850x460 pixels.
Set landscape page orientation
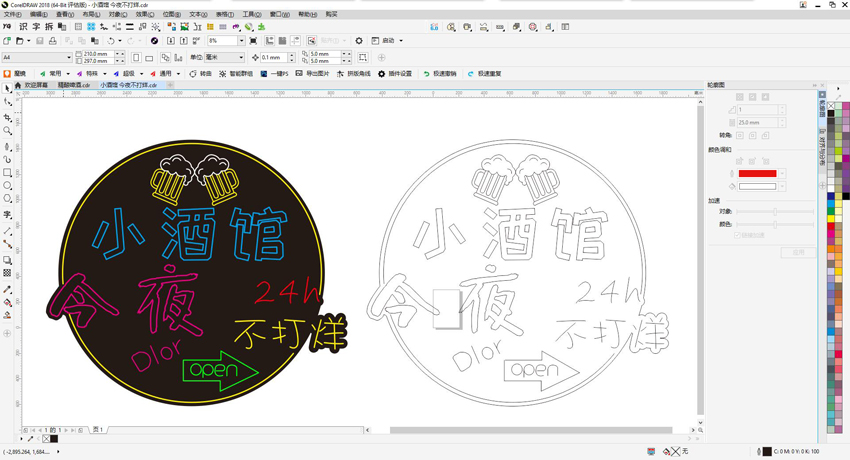point(149,57)
